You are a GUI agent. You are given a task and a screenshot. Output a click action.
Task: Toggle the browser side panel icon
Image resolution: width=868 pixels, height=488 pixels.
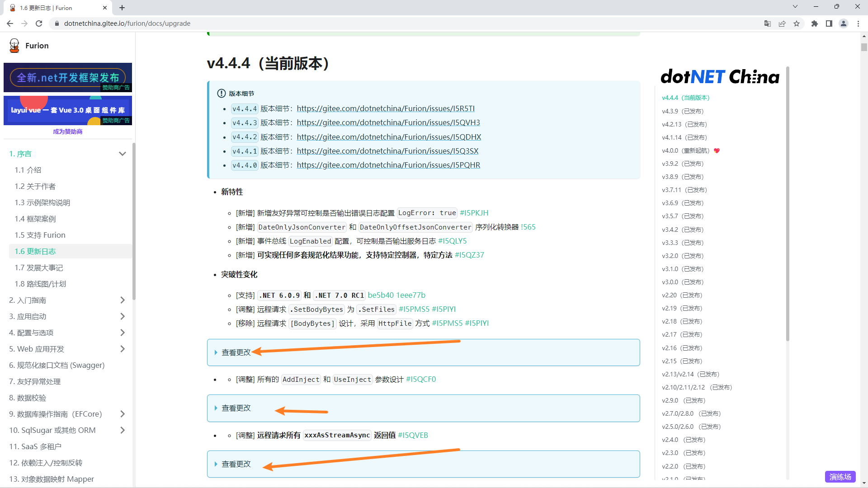829,23
